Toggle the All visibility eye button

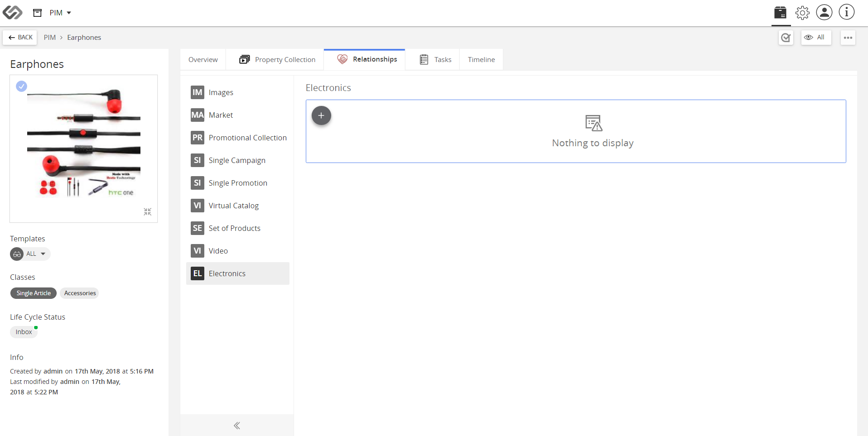coord(816,38)
